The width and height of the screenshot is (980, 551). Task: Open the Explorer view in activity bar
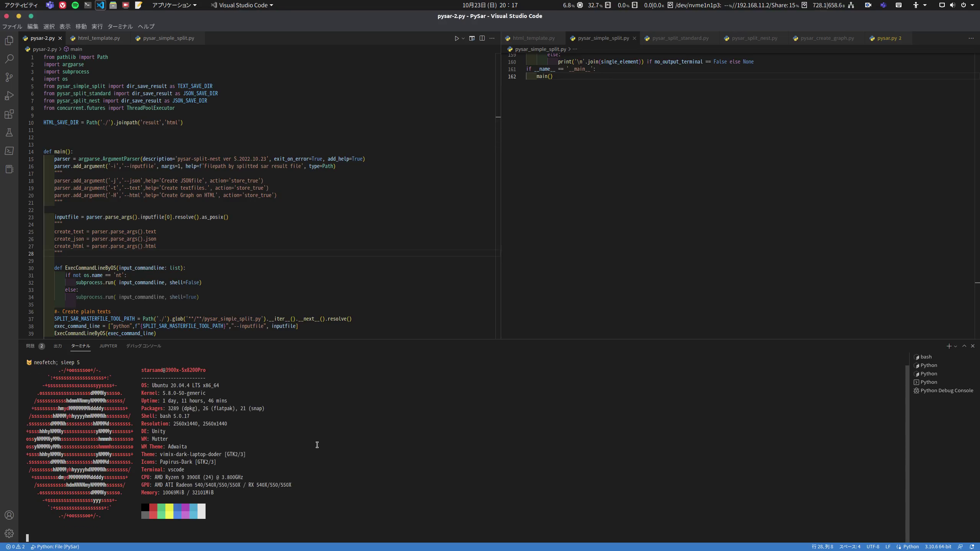coord(9,41)
